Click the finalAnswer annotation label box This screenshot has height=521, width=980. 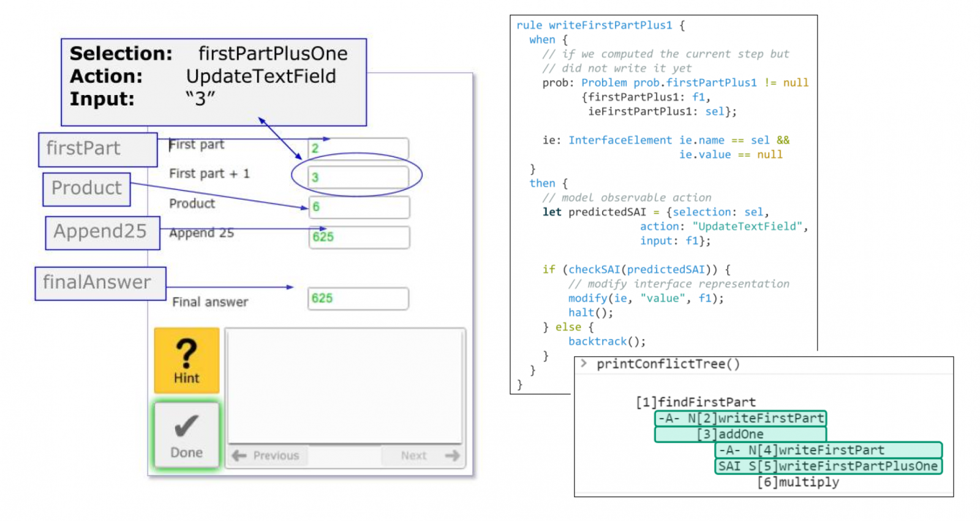click(x=100, y=283)
